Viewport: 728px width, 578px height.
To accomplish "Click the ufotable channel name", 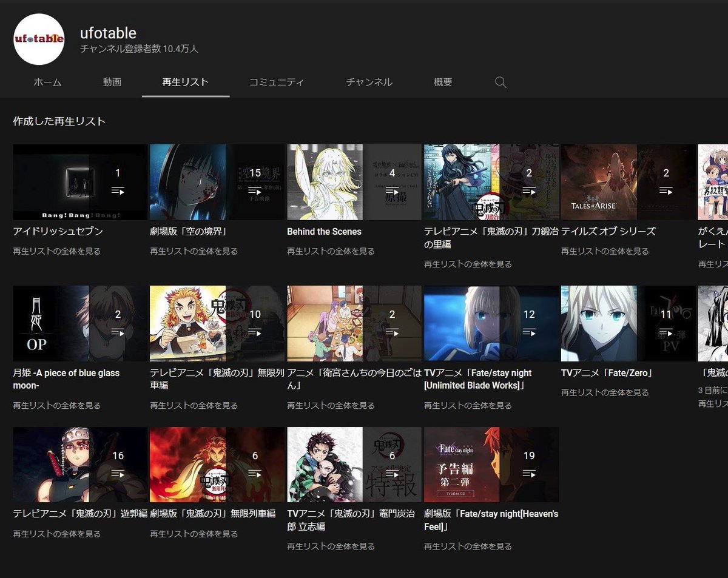I will pyautogui.click(x=108, y=33).
